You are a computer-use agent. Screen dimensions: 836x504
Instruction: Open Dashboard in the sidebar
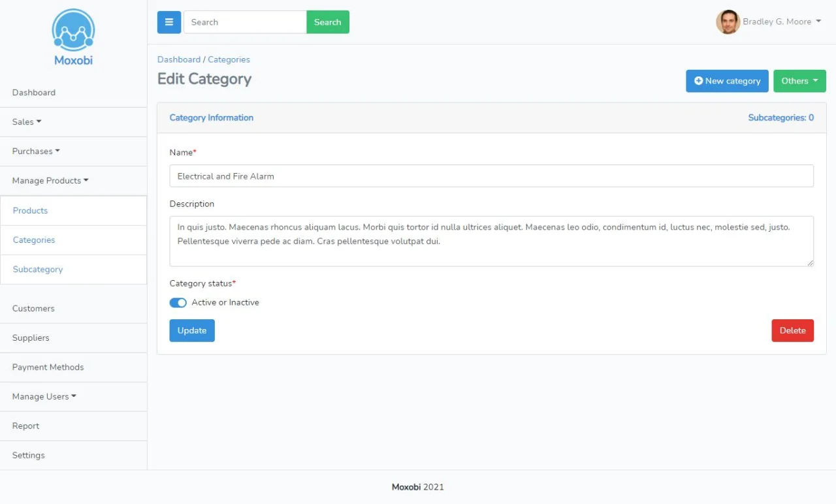(73, 93)
